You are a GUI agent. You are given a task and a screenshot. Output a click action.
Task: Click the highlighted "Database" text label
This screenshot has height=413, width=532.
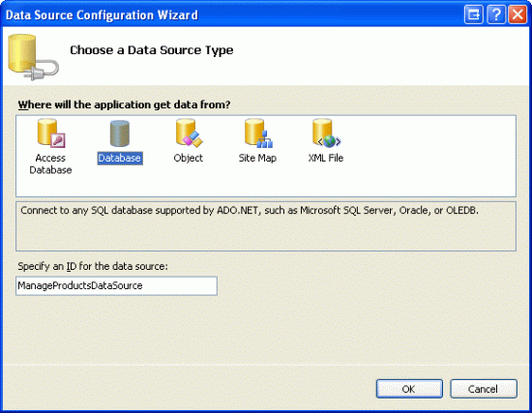pos(120,159)
